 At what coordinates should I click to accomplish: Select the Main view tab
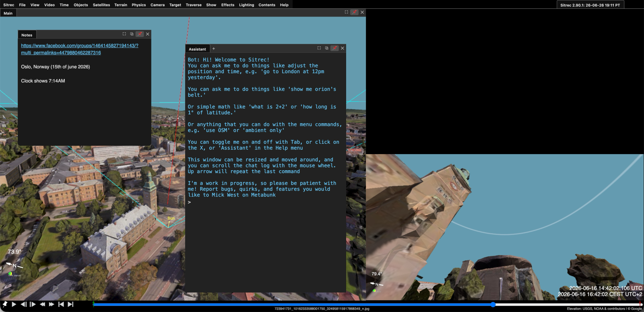tap(8, 13)
